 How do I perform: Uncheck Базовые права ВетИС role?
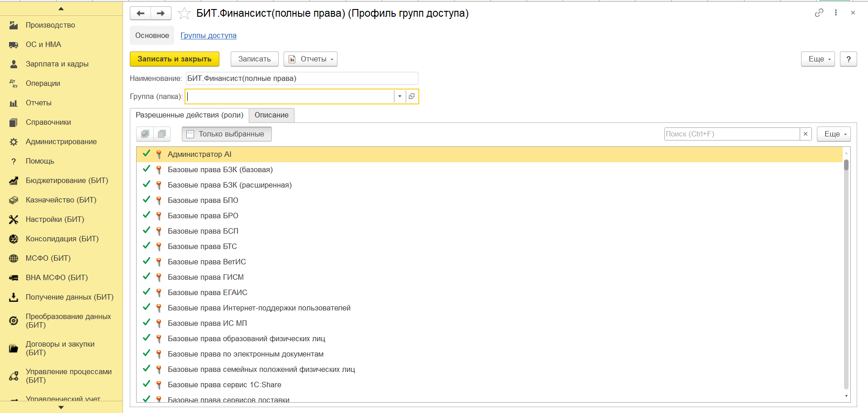(147, 262)
